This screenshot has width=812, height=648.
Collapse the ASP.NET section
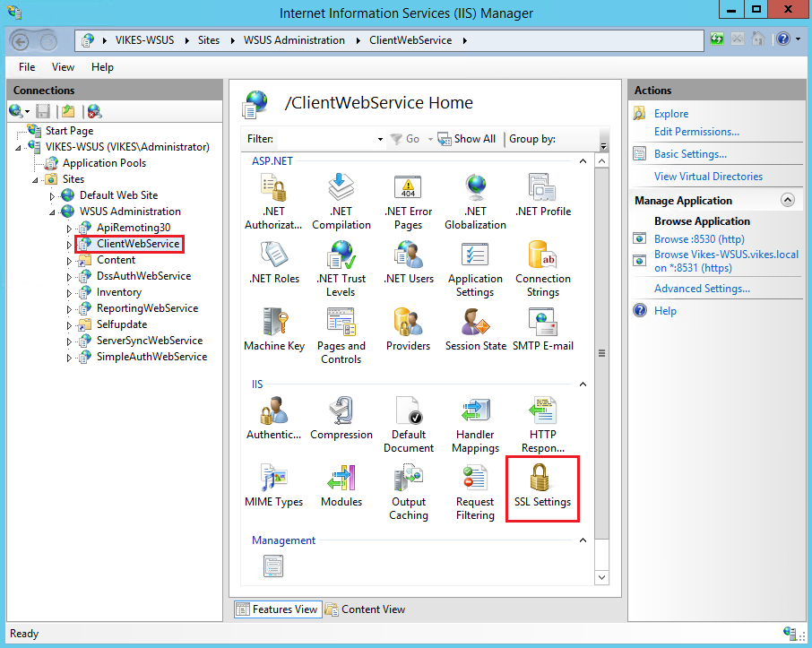[583, 160]
